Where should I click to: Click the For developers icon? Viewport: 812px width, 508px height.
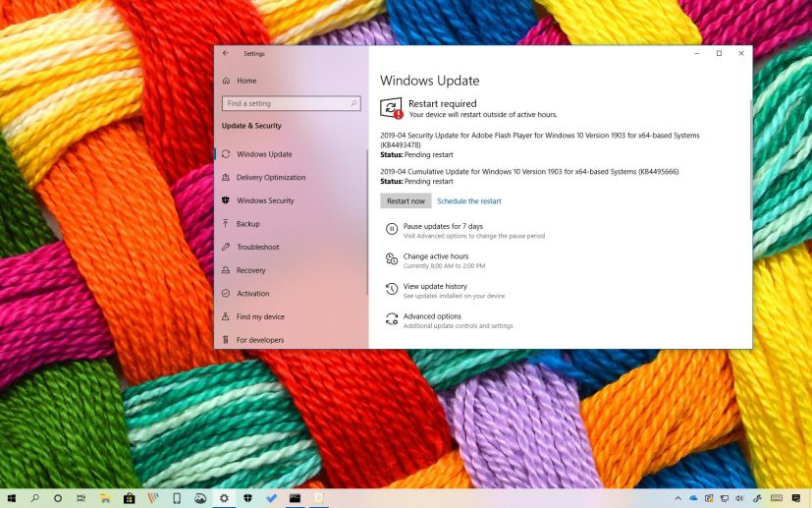[226, 340]
